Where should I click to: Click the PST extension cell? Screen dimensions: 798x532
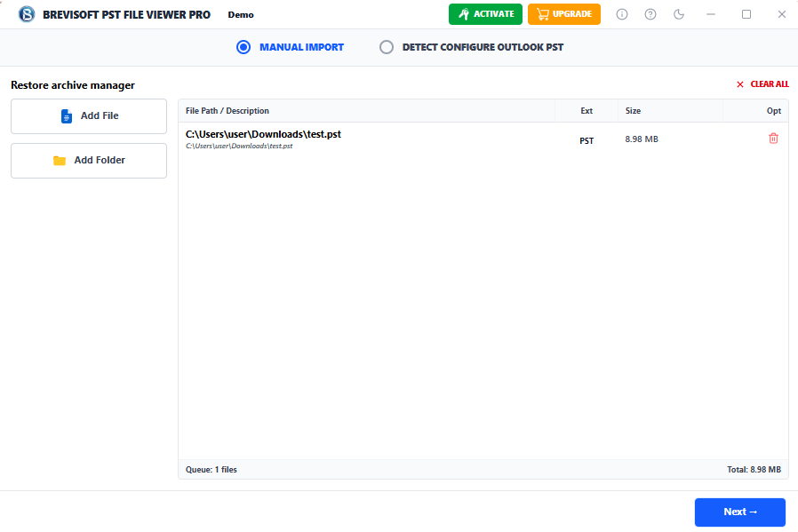587,141
